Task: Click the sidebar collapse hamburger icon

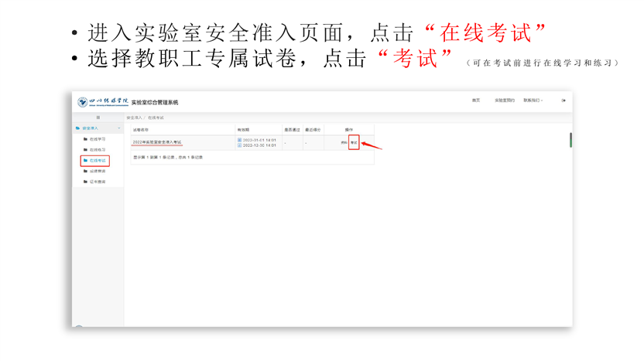Action: tap(98, 117)
